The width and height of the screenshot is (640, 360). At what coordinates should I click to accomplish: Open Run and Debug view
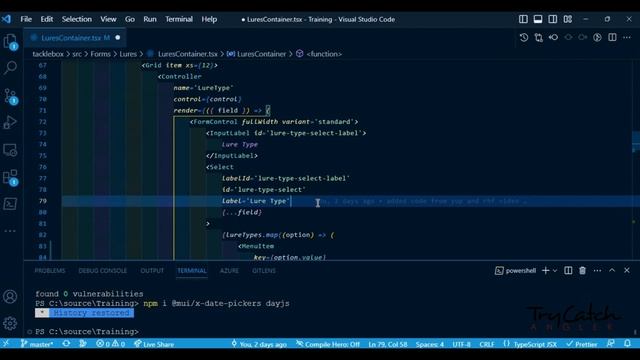10,122
